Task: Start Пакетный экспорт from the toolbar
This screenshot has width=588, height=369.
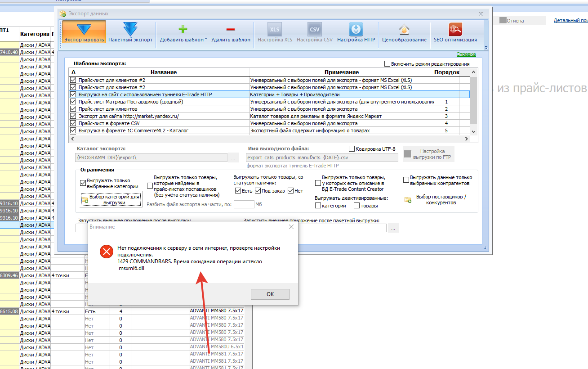Action: (130, 32)
